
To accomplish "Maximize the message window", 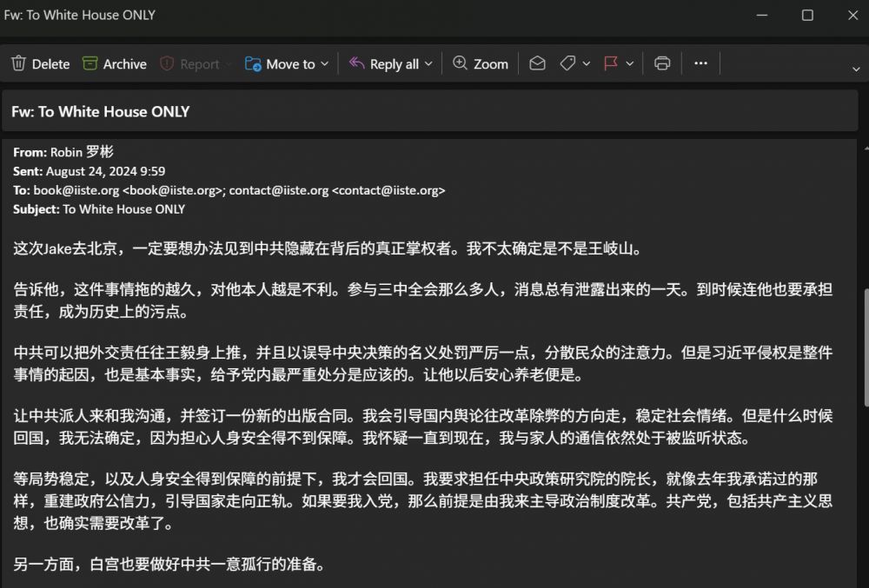I will click(x=807, y=15).
